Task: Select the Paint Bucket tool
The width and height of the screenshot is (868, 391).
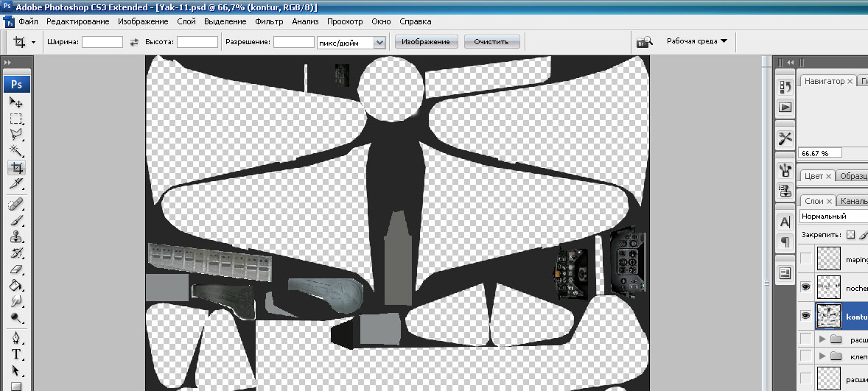Action: [x=15, y=286]
